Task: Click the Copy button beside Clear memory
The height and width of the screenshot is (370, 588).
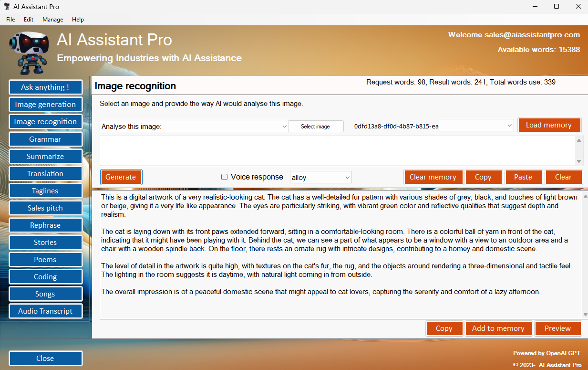Action: 483,177
